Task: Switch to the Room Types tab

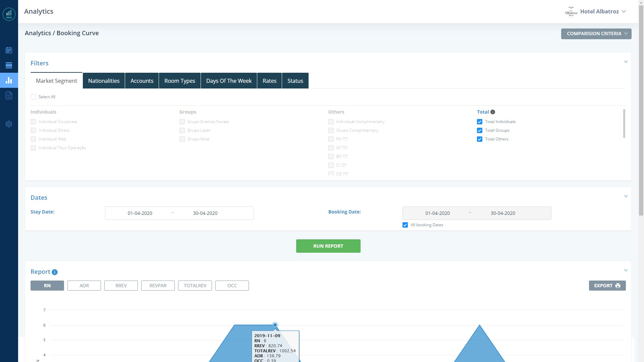Action: pos(179,81)
